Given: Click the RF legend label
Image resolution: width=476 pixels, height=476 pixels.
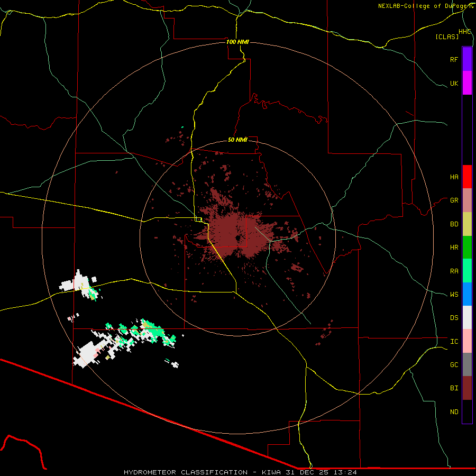Looking at the screenshot, I should pyautogui.click(x=454, y=59).
